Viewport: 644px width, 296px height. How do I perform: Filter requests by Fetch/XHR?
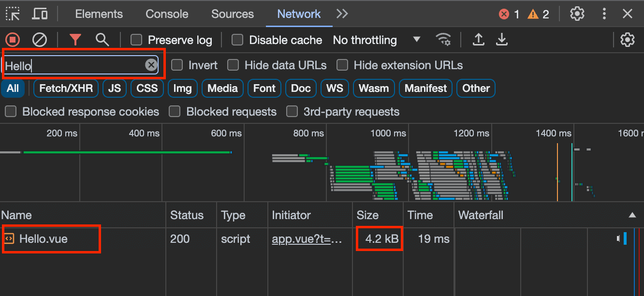(66, 88)
